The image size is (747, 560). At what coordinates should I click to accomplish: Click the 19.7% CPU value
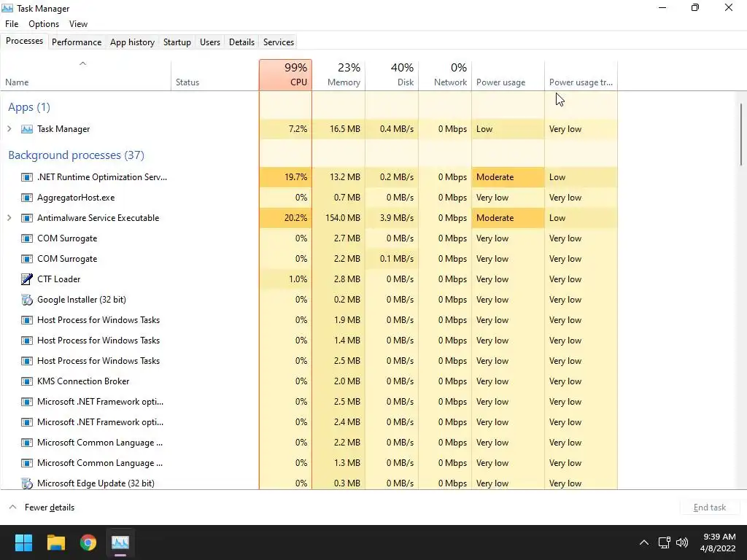296,177
